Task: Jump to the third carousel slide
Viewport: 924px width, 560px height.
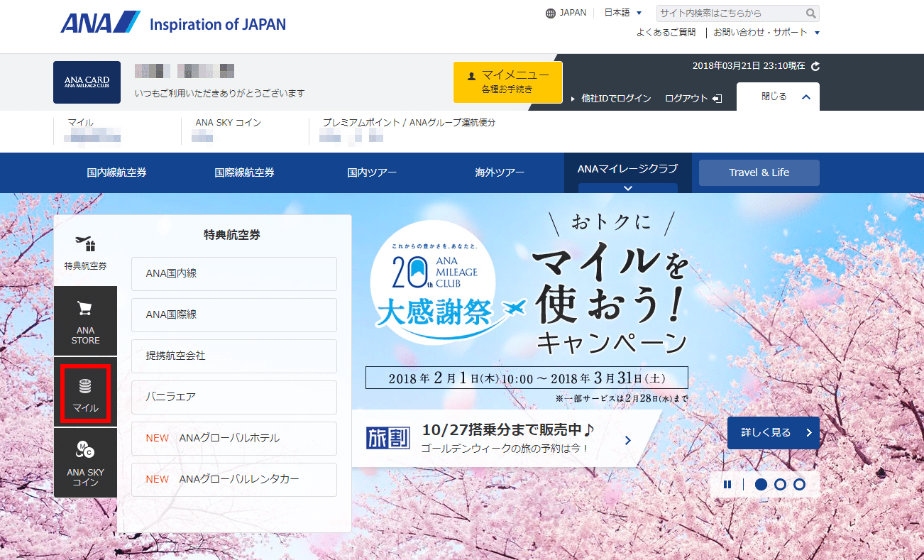Action: [x=799, y=485]
